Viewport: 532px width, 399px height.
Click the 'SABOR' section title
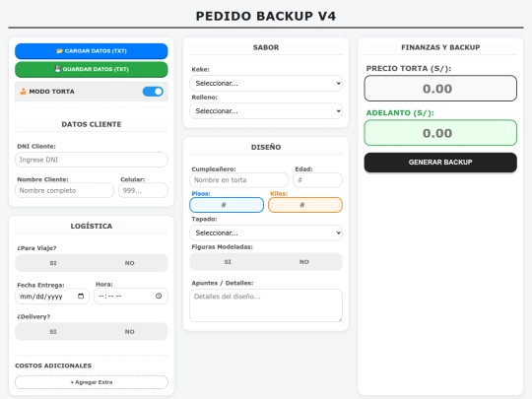[266, 47]
